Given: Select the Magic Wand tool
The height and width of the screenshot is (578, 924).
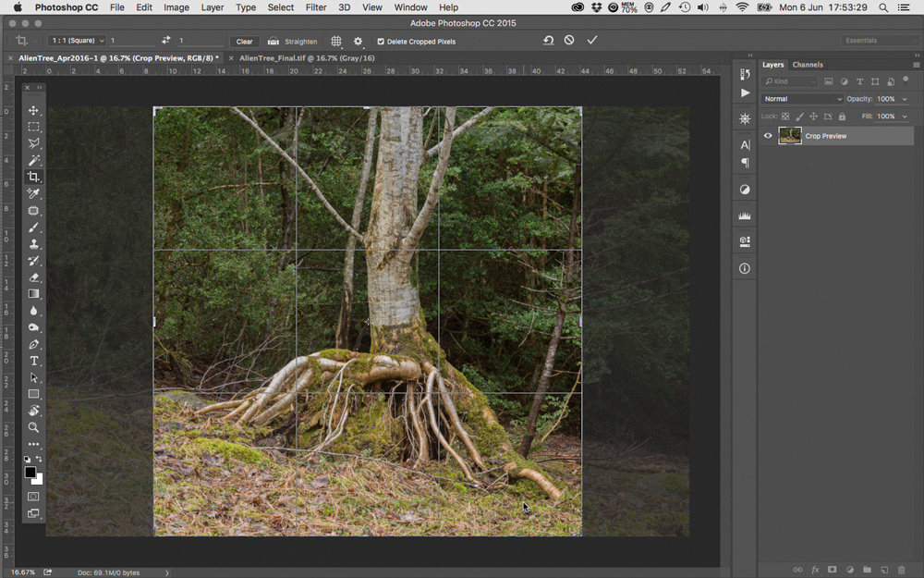Looking at the screenshot, I should [34, 160].
